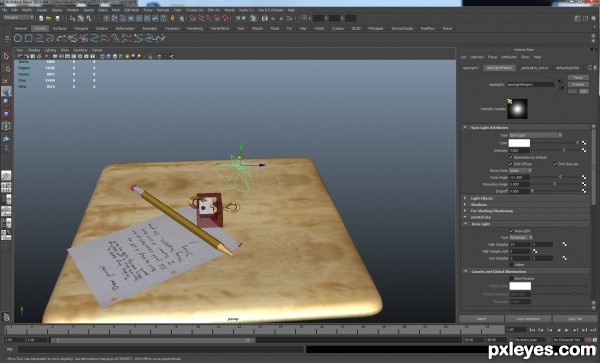The height and width of the screenshot is (363, 600).
Task: Select the Move tool in the toolbox
Action: pyautogui.click(x=6, y=91)
